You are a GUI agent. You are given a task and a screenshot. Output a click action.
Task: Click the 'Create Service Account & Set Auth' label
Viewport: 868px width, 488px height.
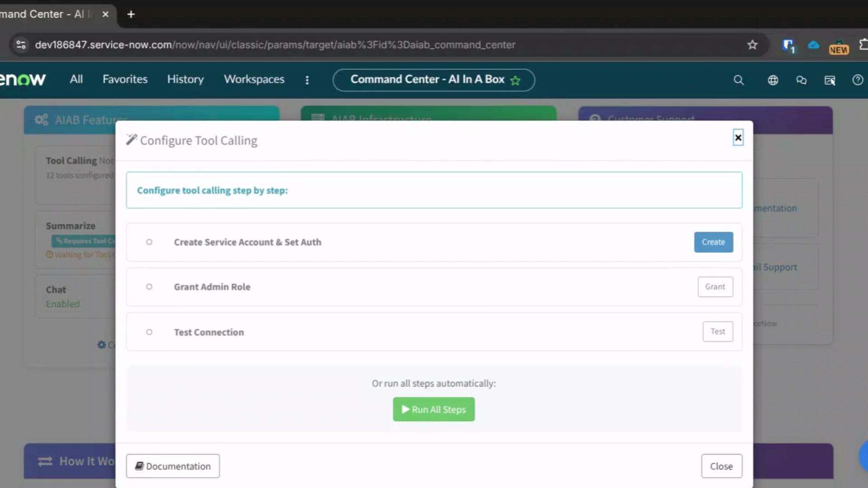247,242
